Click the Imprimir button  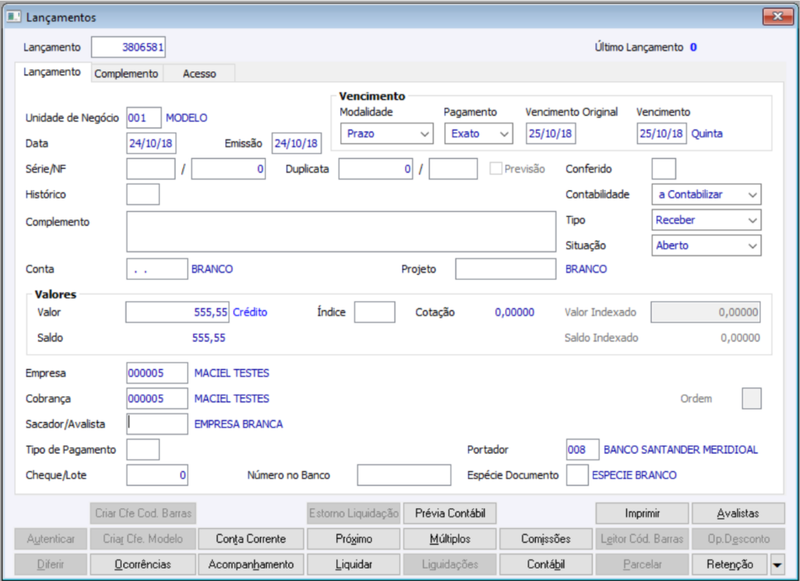tap(642, 513)
